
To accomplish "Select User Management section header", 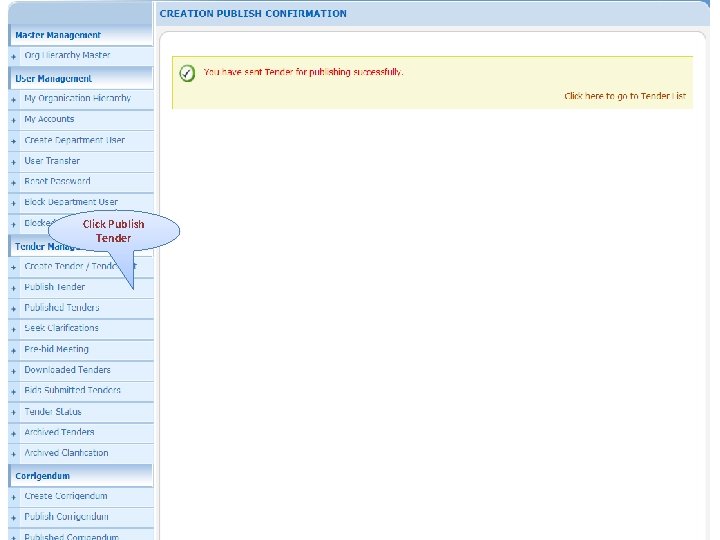I will click(x=54, y=79).
